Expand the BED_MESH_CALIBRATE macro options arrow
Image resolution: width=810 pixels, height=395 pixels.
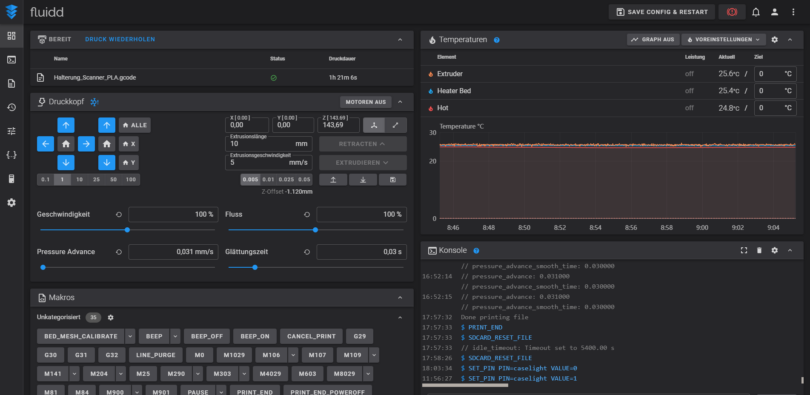pos(130,336)
